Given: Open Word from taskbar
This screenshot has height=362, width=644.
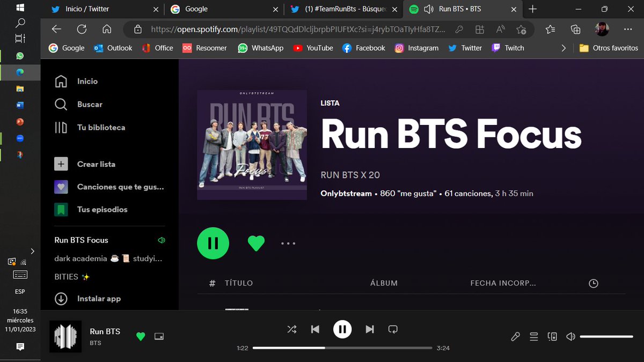Looking at the screenshot, I should click(20, 105).
